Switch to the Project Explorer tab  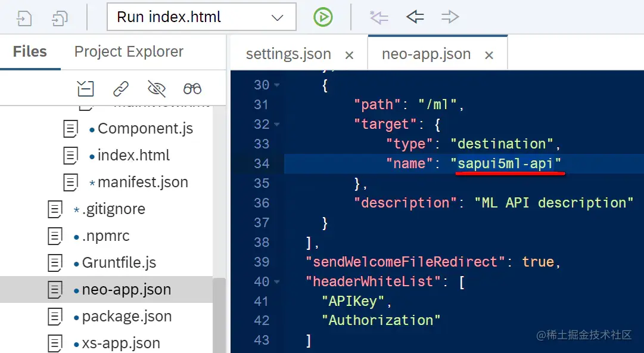coord(129,52)
